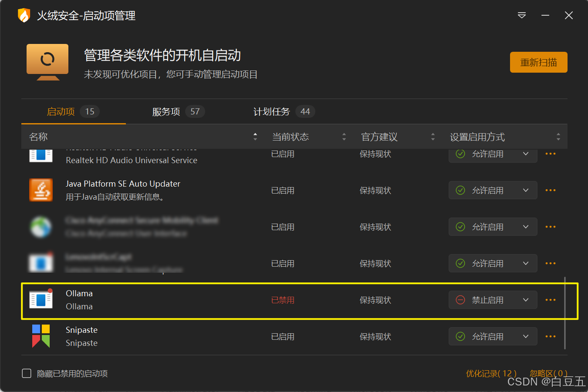Minimize the 启动项管理 window

click(545, 16)
